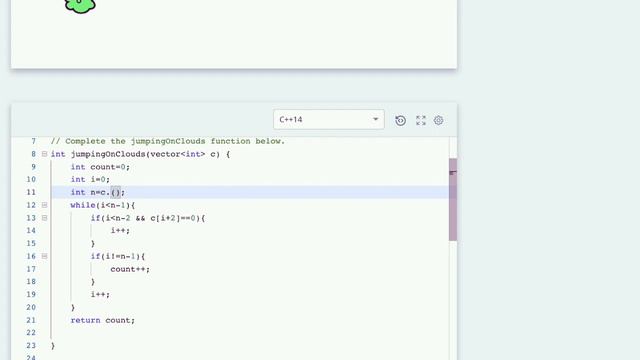Toggle fullscreen editor mode icon
Viewport: 640px width, 360px height.
coord(421,120)
